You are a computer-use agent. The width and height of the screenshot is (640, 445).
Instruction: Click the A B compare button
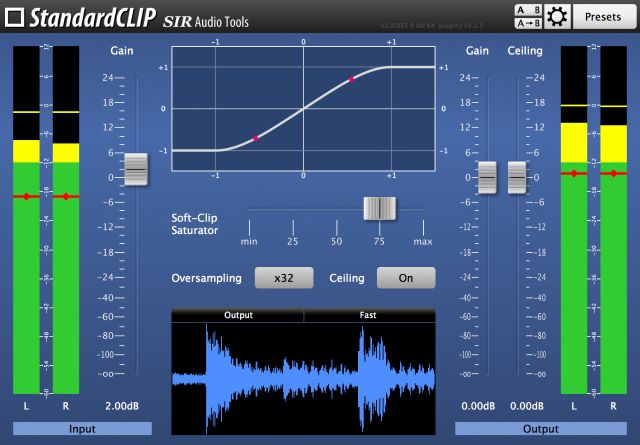coord(528,10)
